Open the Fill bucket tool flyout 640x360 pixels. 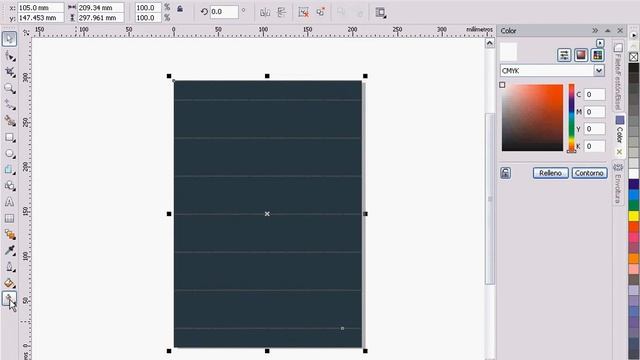(10, 283)
